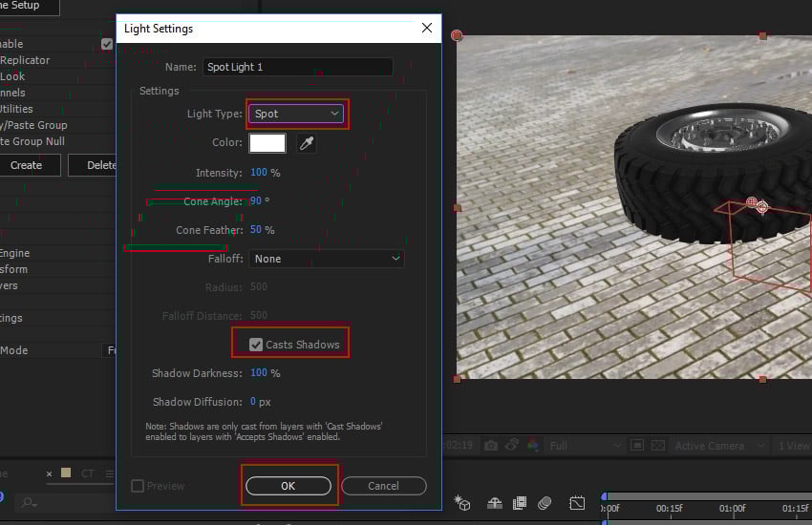Open the white light Color swatch
812x525 pixels.
267,143
